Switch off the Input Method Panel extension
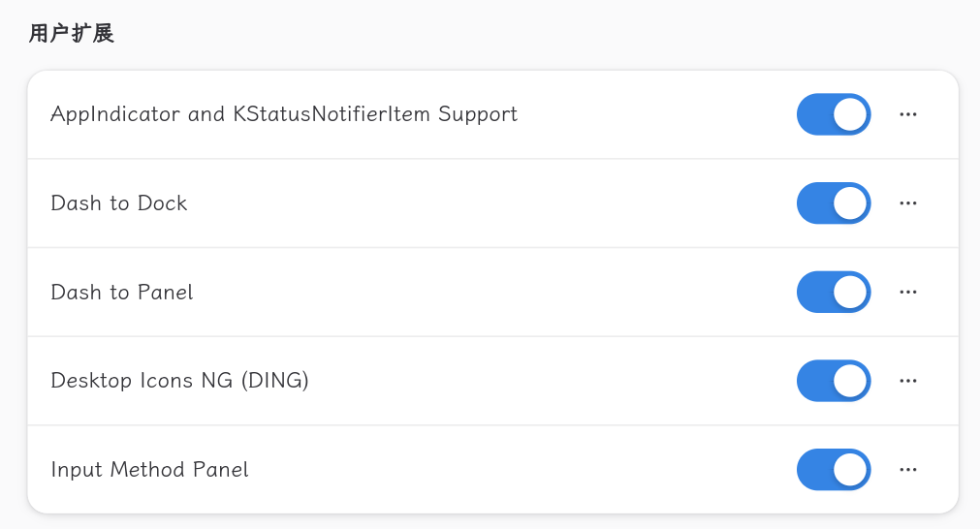The width and height of the screenshot is (980, 529). (x=834, y=470)
